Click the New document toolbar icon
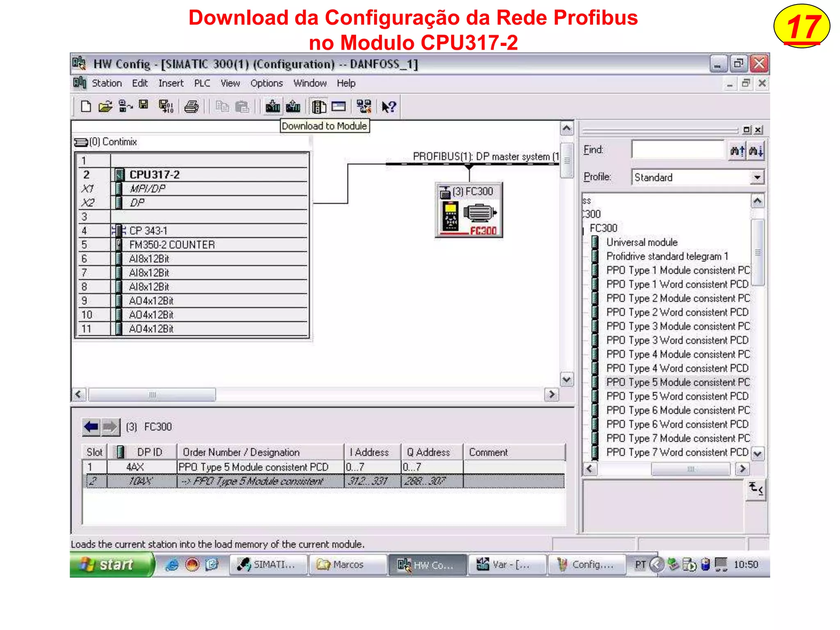 85,107
